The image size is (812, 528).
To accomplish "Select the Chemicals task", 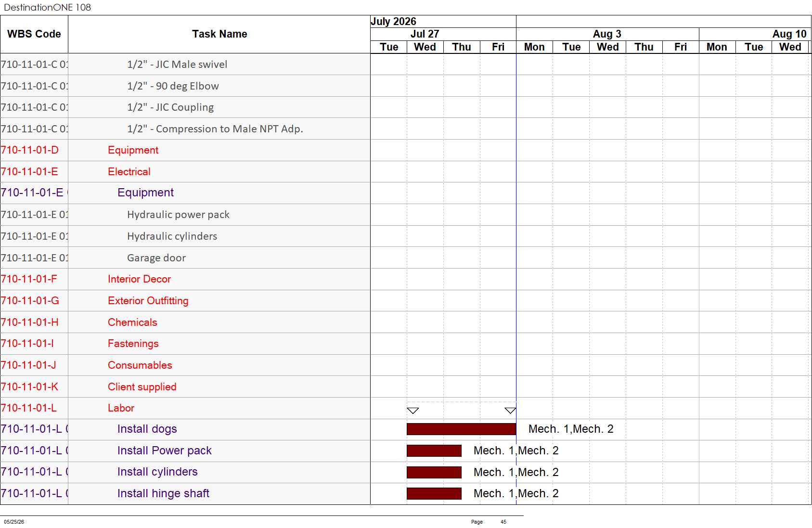I will coord(132,322).
